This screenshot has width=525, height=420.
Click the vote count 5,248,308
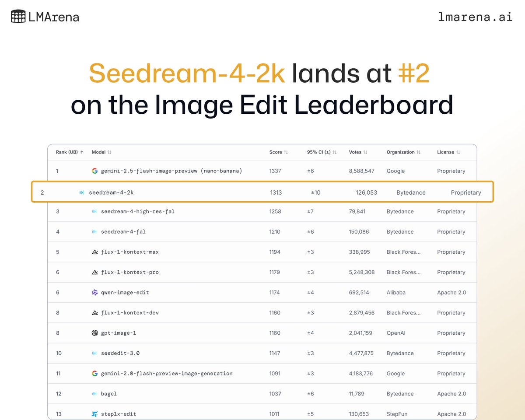point(362,272)
